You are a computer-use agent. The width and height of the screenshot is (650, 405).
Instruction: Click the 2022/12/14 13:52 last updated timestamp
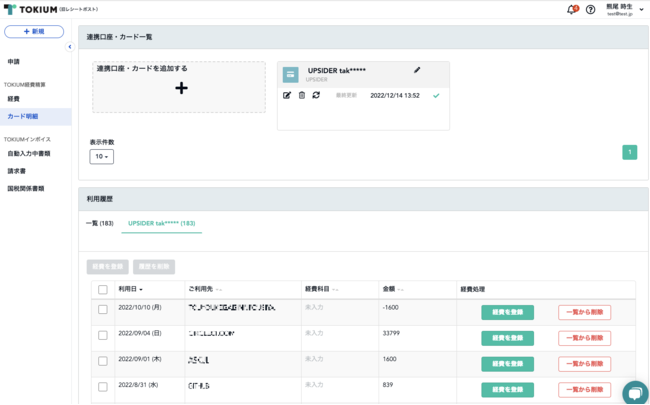(395, 95)
